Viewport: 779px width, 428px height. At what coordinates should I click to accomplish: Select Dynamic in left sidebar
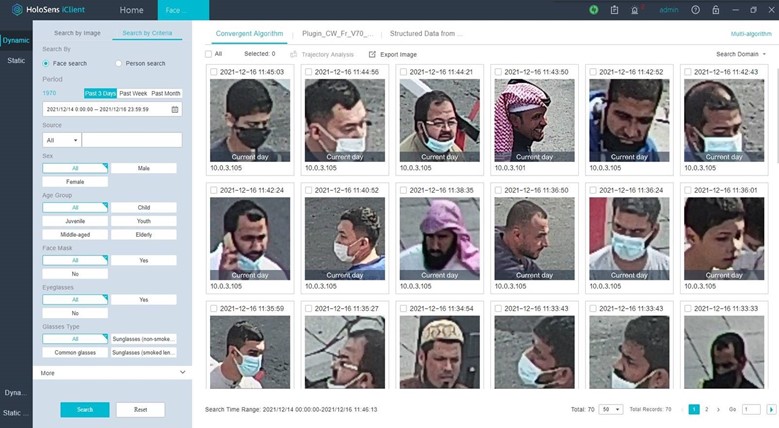point(16,40)
